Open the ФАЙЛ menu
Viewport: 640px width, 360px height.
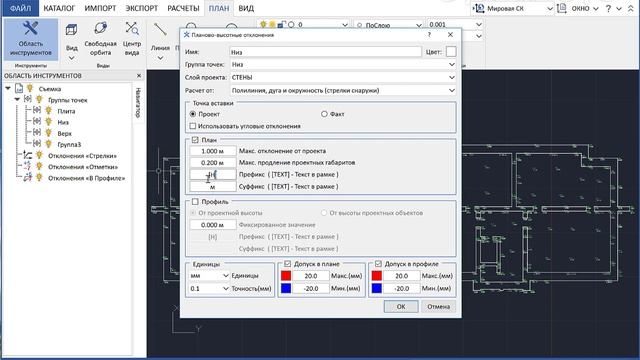[20, 8]
